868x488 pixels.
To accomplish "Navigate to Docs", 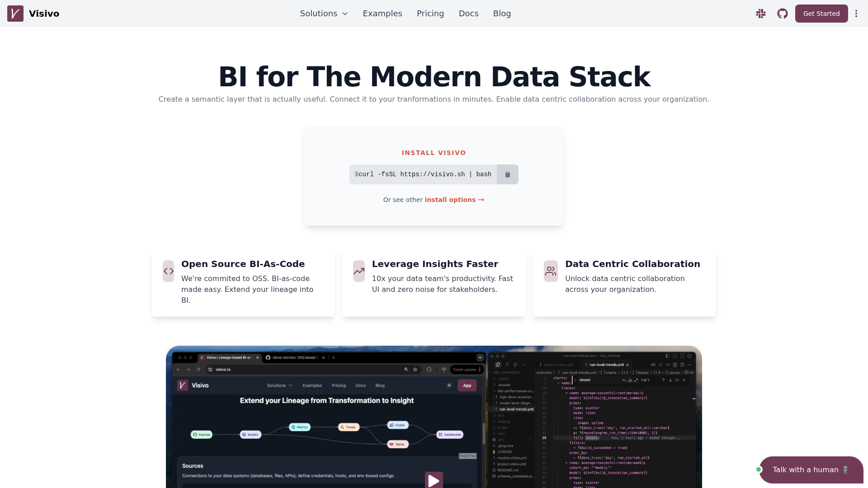I will coord(468,14).
